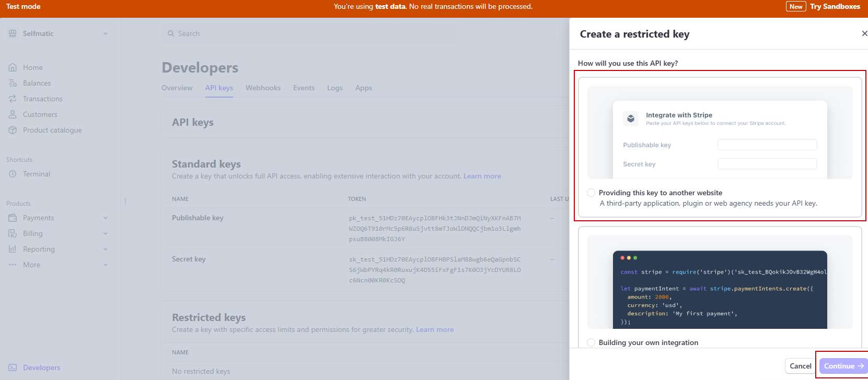Click the Home sidebar icon
This screenshot has width=868, height=380.
(x=13, y=67)
